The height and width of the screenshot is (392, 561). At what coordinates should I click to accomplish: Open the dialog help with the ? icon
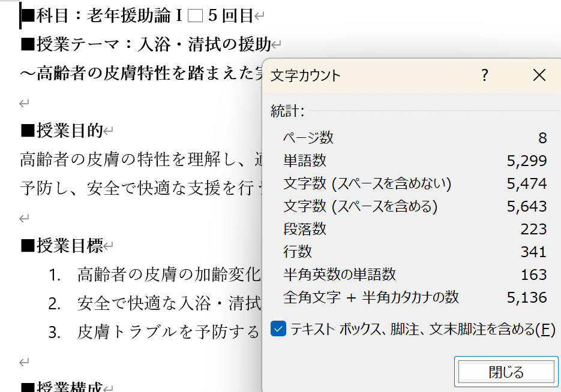click(x=484, y=76)
